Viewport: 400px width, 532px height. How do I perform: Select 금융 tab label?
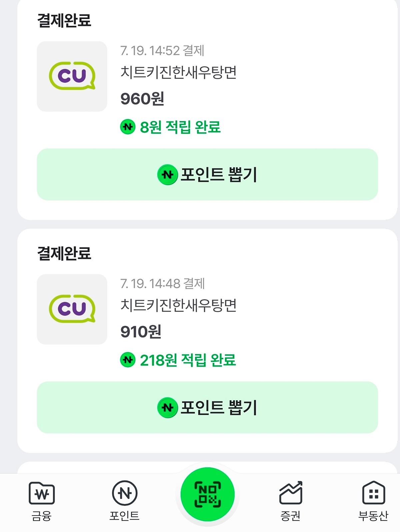[42, 516]
